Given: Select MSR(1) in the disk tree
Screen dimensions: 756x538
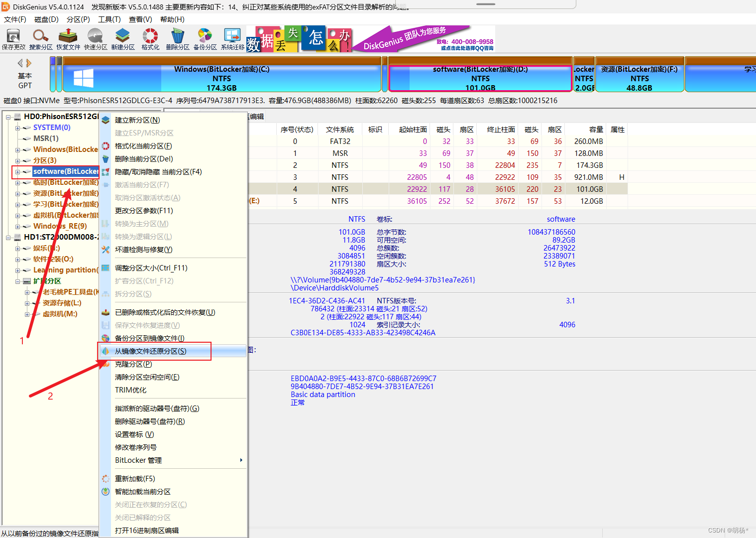Looking at the screenshot, I should click(x=46, y=138).
